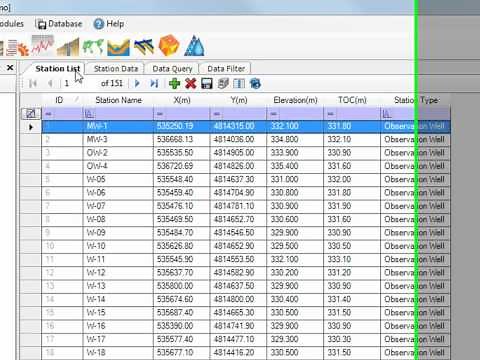Click elevation 330.600 in W-08 row

click(x=295, y=219)
